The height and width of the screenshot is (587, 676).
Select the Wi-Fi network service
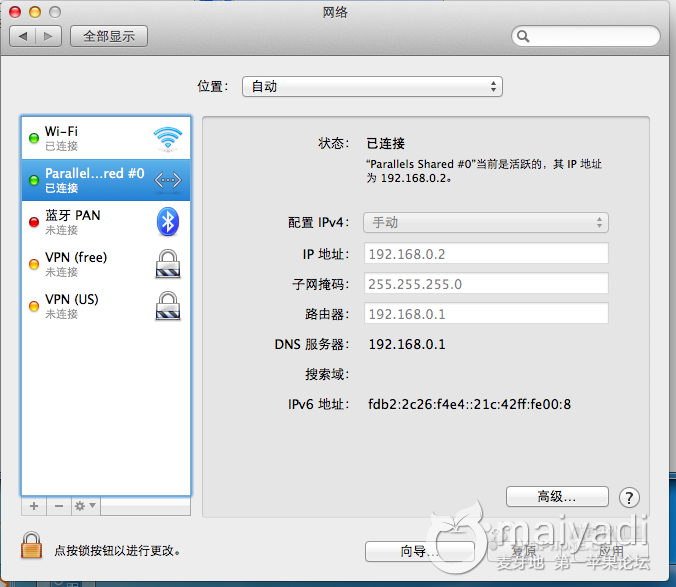coord(106,138)
